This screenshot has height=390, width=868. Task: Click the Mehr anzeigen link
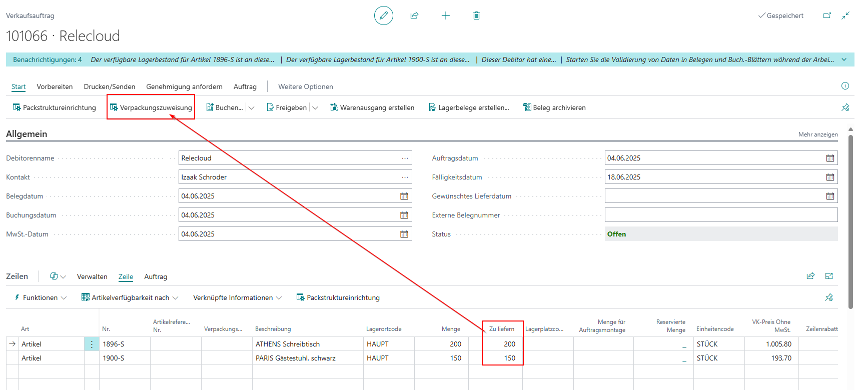[x=818, y=134]
